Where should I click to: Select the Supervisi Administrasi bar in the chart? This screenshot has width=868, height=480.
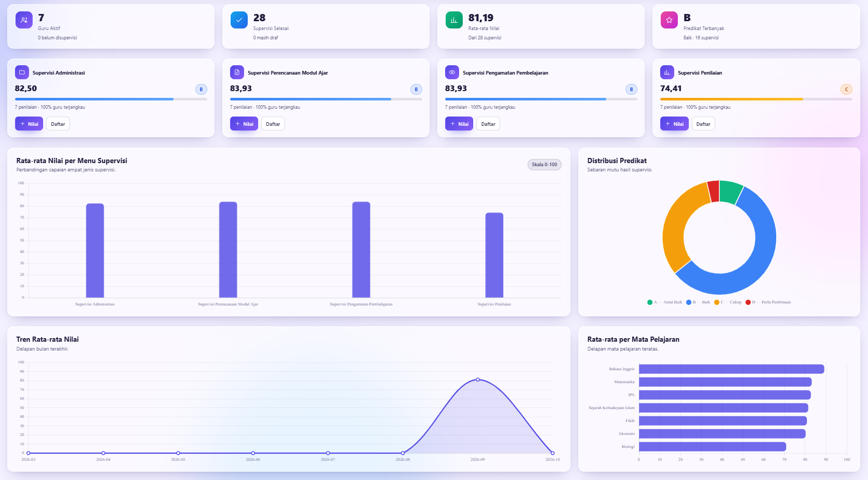click(95, 251)
